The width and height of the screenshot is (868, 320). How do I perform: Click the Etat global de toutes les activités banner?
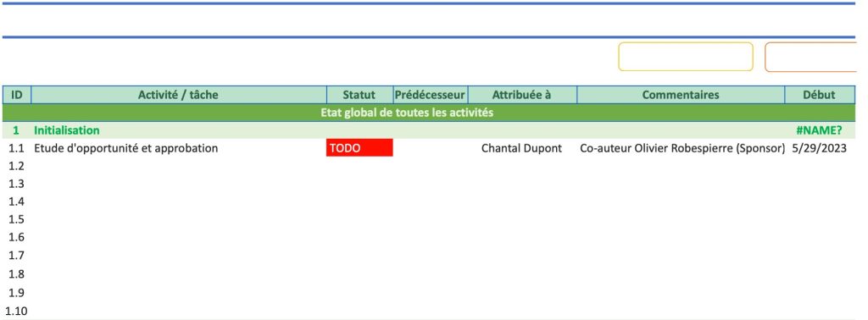(429, 113)
